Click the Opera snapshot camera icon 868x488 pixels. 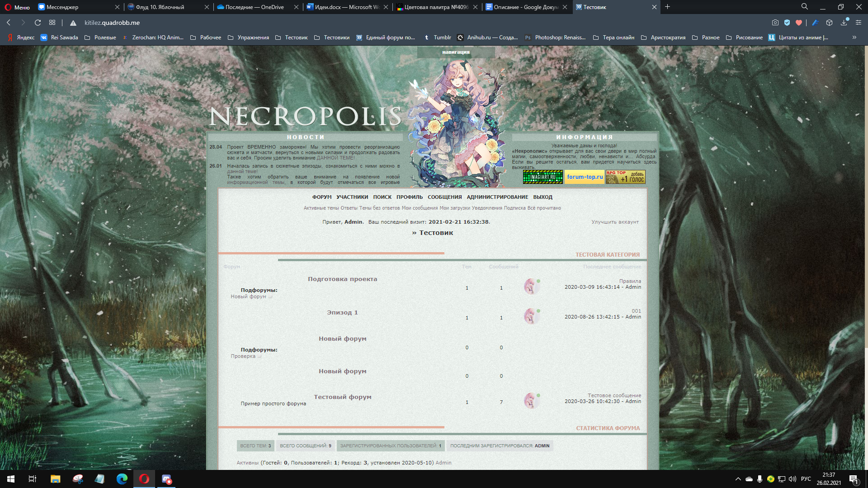[775, 23]
